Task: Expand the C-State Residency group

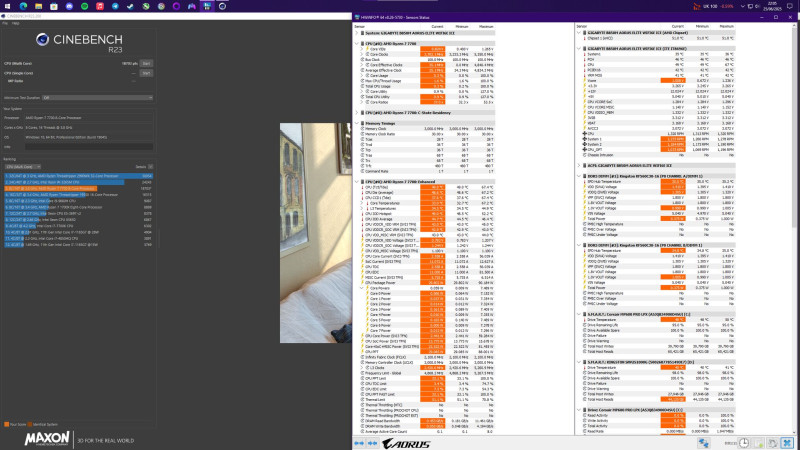Action: pos(357,113)
